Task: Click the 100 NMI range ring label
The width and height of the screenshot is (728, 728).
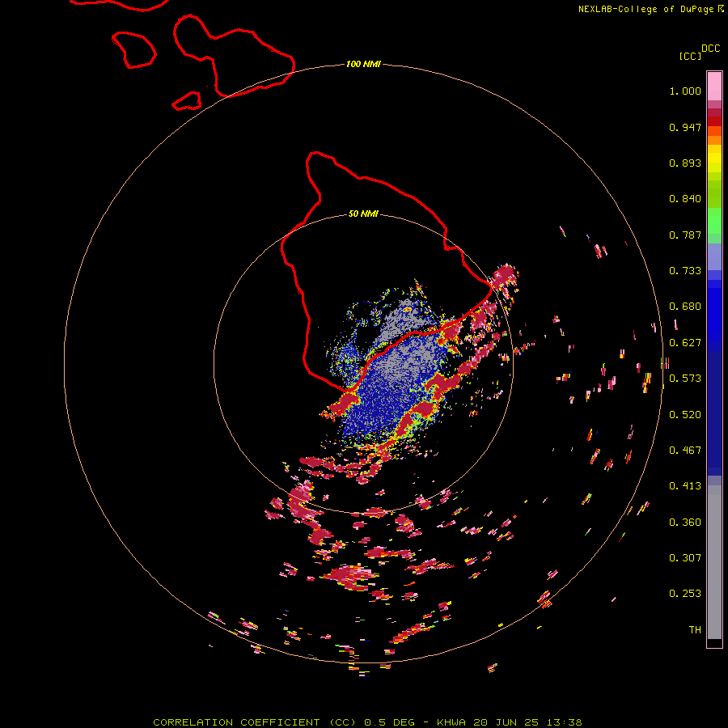Action: 363,64
